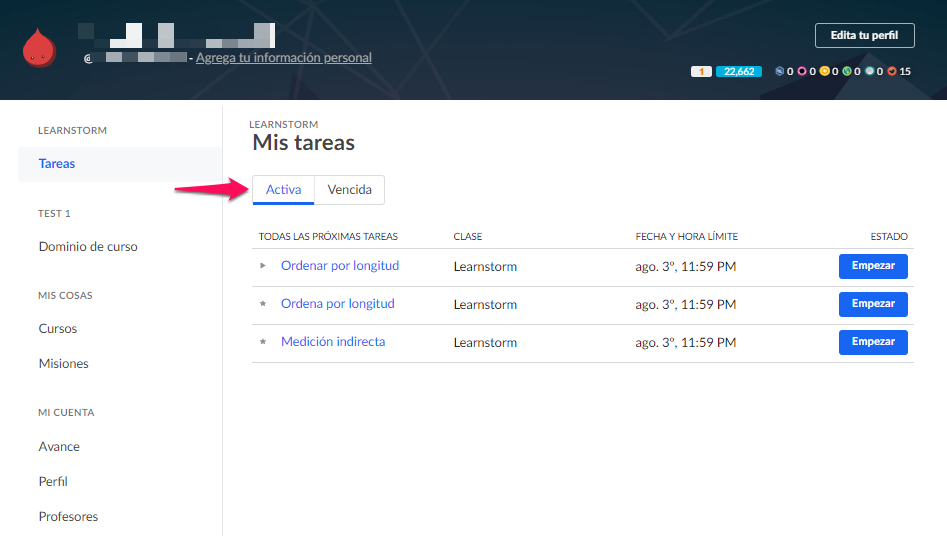
Task: Click the ESTADO column header
Action: (888, 236)
